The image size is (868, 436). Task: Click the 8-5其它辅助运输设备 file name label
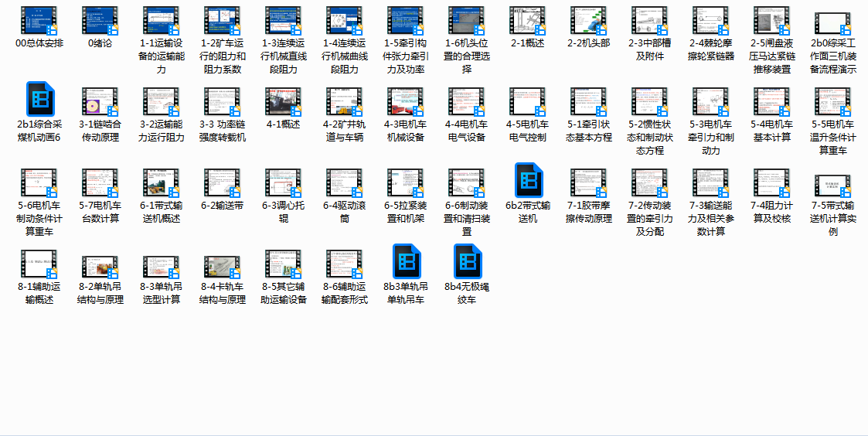(284, 293)
